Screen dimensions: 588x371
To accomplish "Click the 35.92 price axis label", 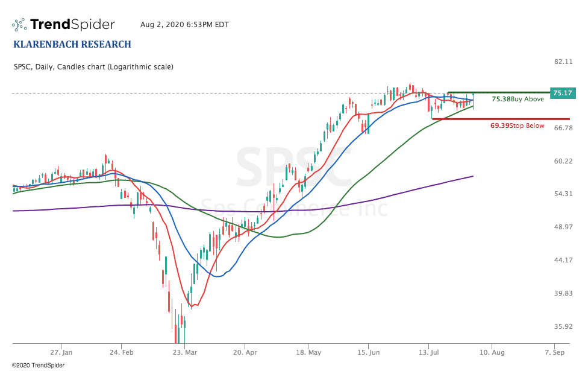I will 564,326.
